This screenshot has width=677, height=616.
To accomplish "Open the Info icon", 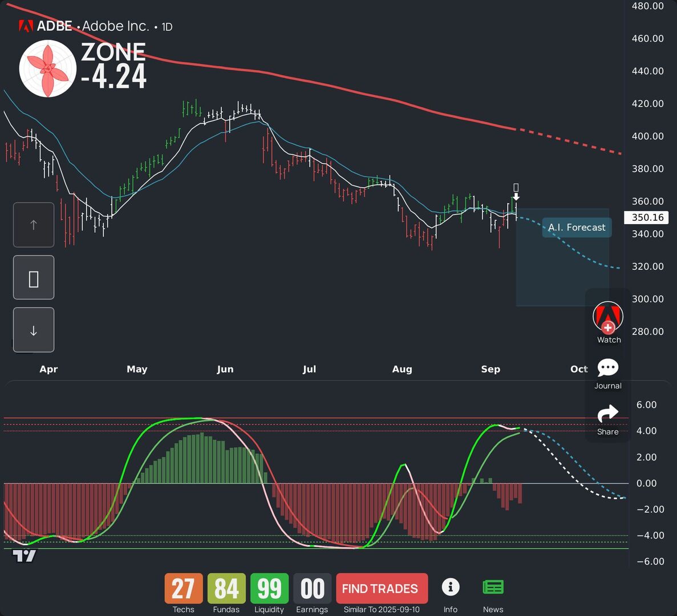I will 451,587.
